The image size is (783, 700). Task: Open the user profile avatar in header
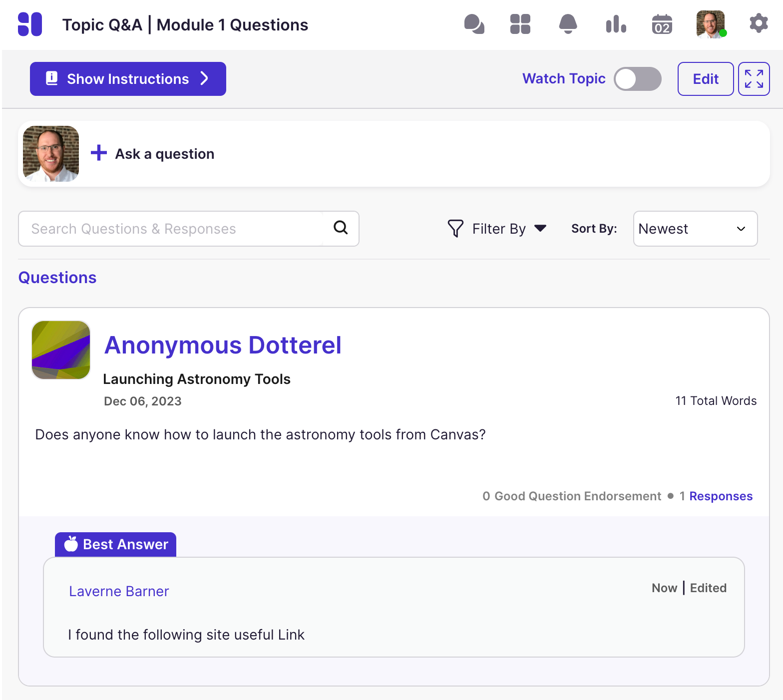tap(711, 24)
